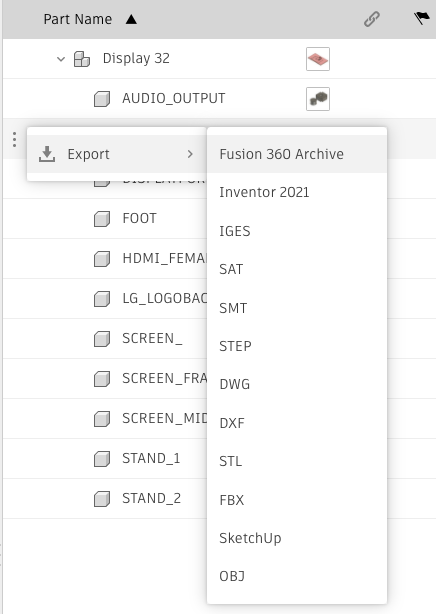The image size is (436, 614).
Task: Export as STEP format
Action: tap(297, 346)
